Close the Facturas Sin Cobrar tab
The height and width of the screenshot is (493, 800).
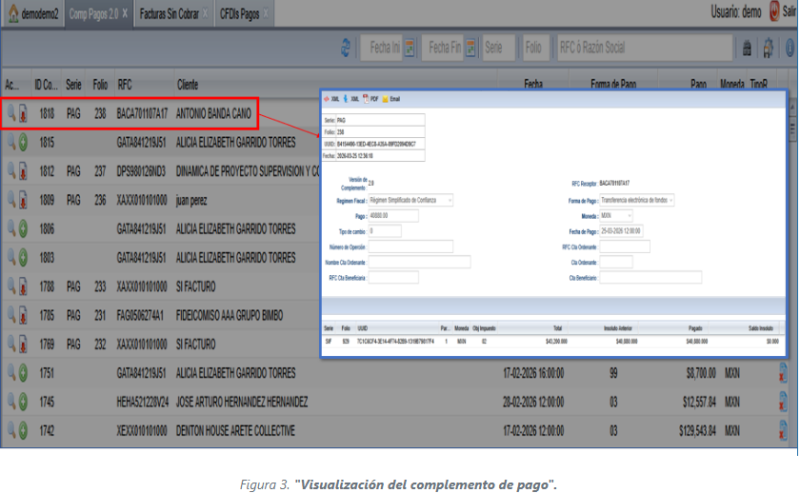click(205, 14)
